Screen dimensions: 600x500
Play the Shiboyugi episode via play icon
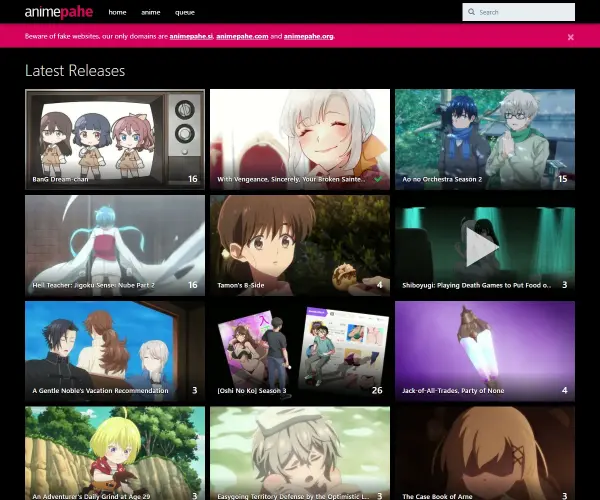(482, 247)
